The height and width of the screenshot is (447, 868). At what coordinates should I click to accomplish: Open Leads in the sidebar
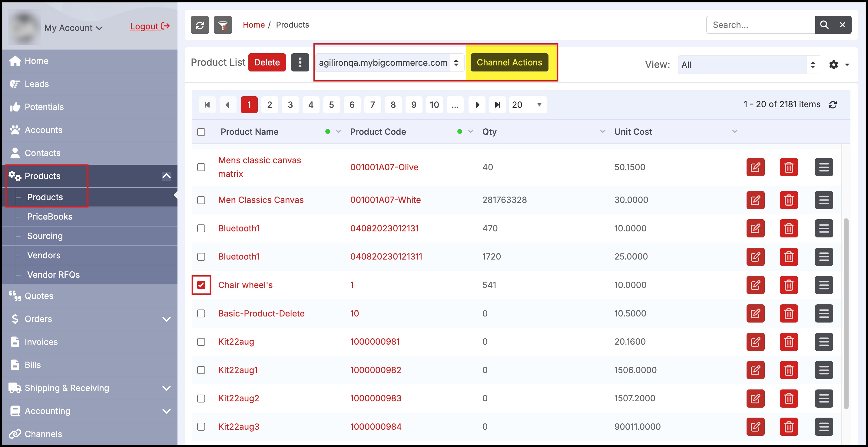click(x=36, y=84)
